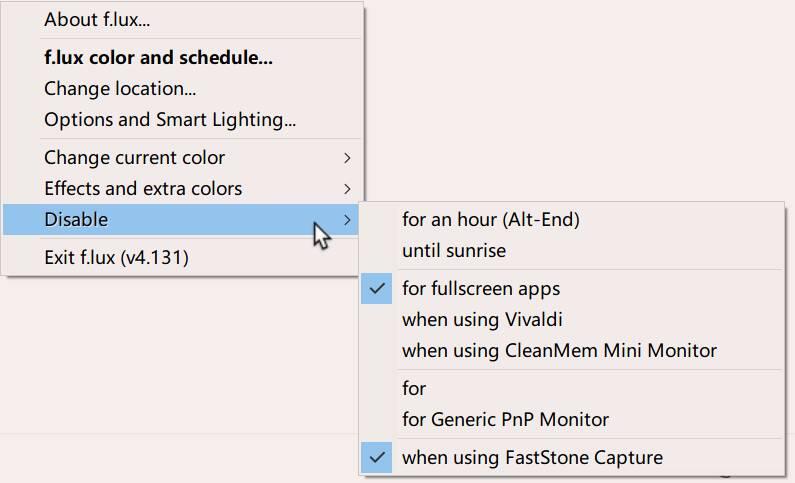Open f.lux color and schedule settings
This screenshot has height=483, width=795.
(158, 58)
